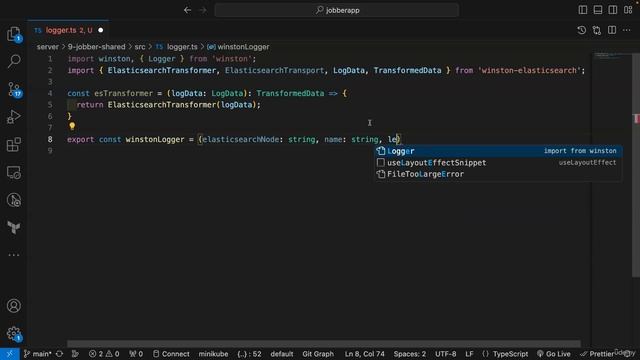Open the remote window indicator
Image resolution: width=640 pixels, height=360 pixels.
10,354
